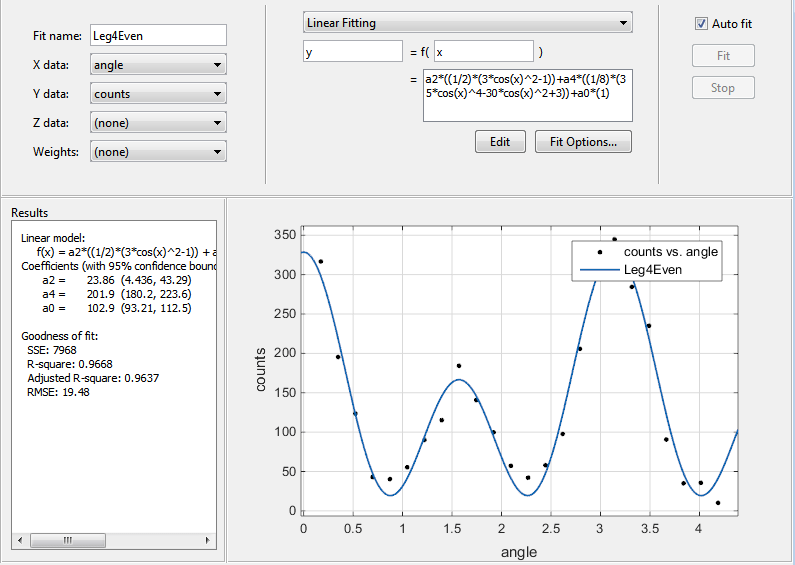Click the 'counts' y-axis label
The width and height of the screenshot is (795, 565).
(x=260, y=369)
